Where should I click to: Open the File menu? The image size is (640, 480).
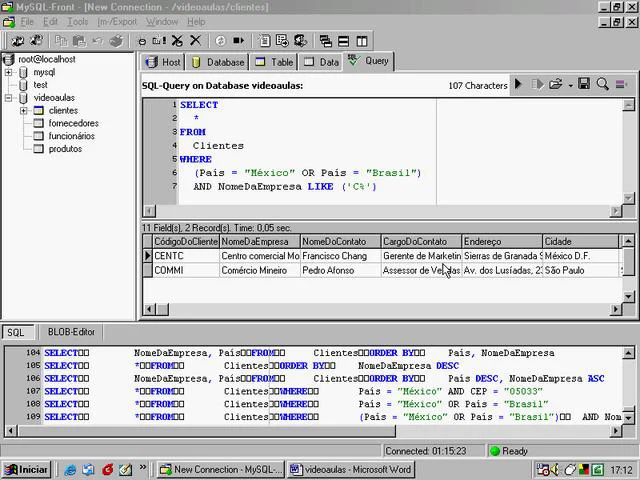(x=27, y=22)
